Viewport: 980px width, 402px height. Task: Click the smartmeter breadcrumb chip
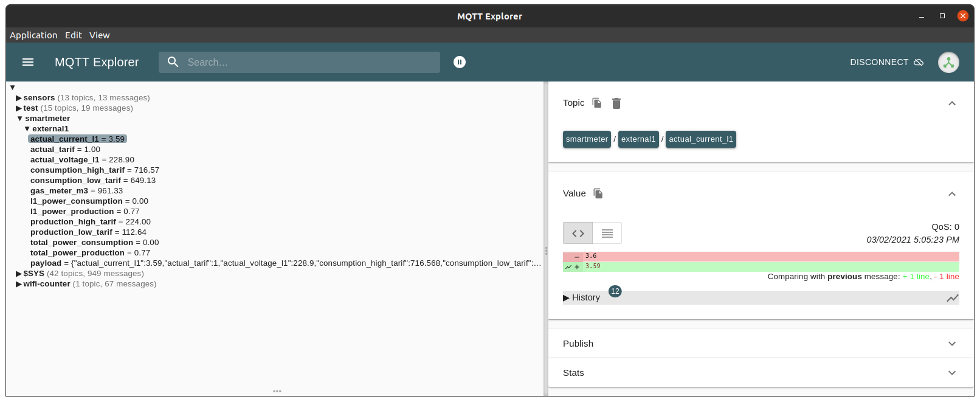[587, 139]
